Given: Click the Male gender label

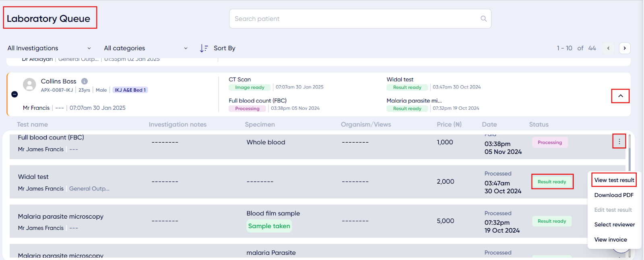Looking at the screenshot, I should [101, 90].
